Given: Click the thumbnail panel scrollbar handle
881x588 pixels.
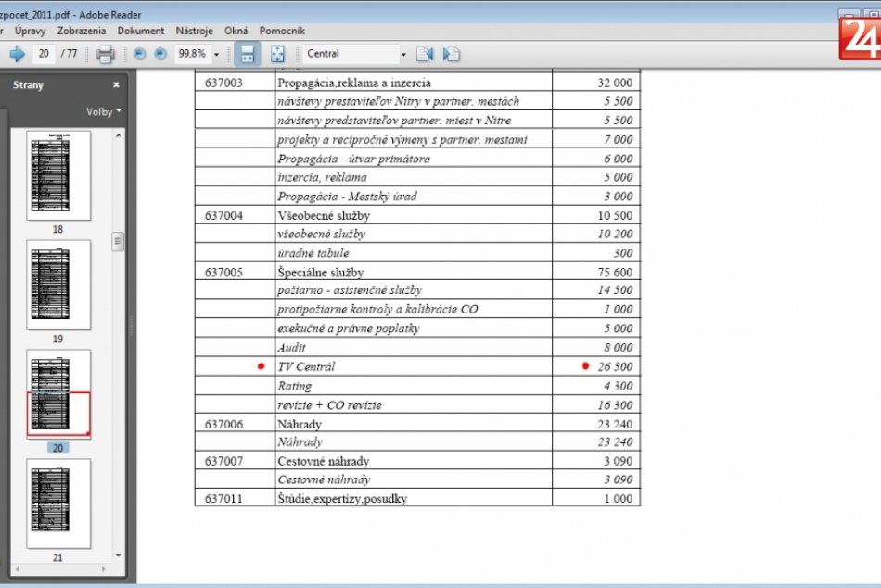Looking at the screenshot, I should pos(118,242).
